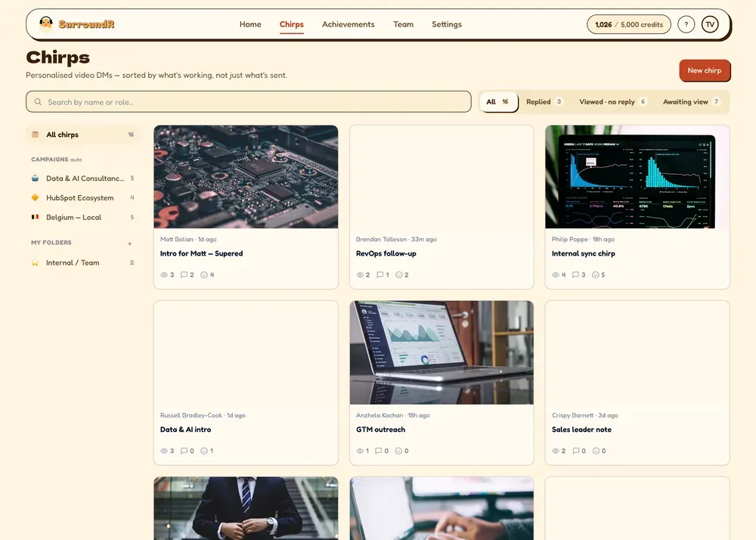Filter by Viewed · no reply

click(613, 102)
